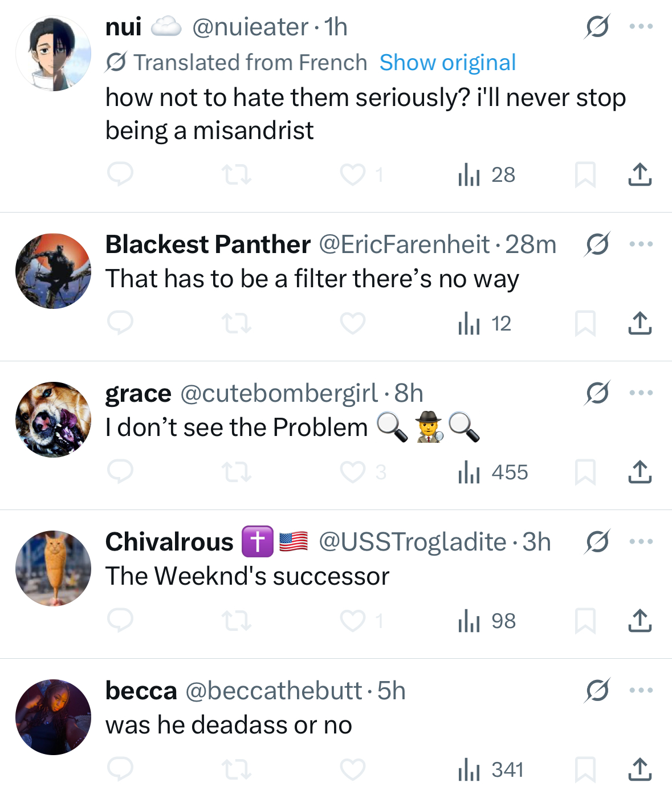Open three-dot menu on grace's tweet
The width and height of the screenshot is (672, 803).
pyautogui.click(x=641, y=393)
